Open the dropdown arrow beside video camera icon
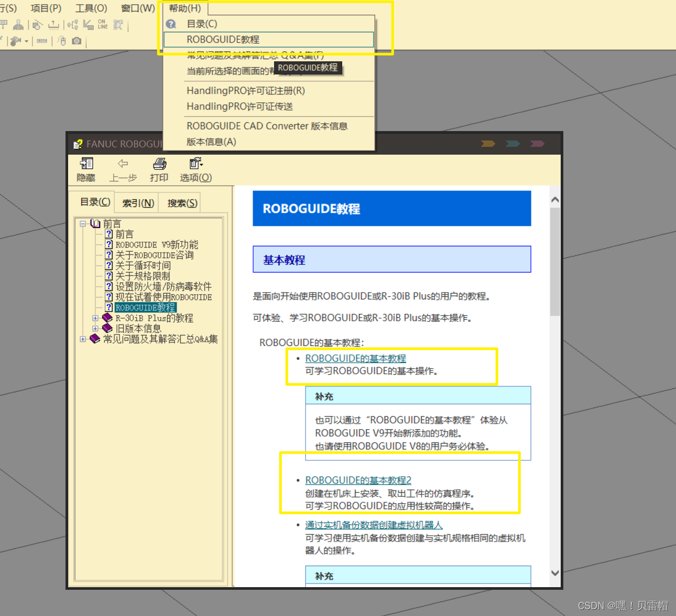The height and width of the screenshot is (616, 676). [26, 41]
